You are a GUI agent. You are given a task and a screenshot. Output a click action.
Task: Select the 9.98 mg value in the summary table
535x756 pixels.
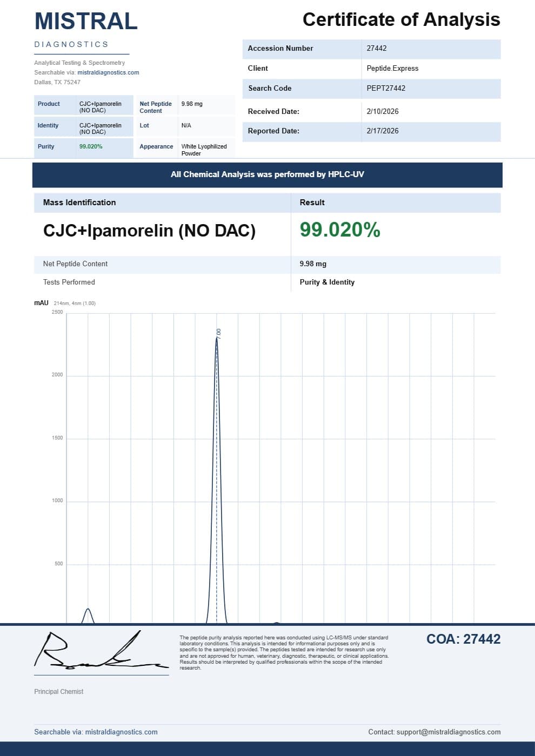192,104
